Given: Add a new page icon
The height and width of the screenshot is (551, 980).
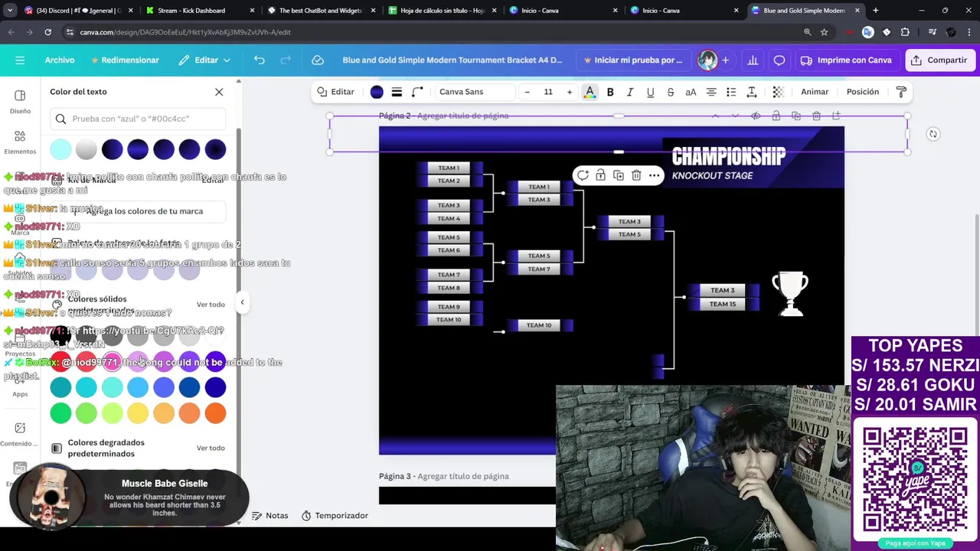Looking at the screenshot, I should coord(836,116).
